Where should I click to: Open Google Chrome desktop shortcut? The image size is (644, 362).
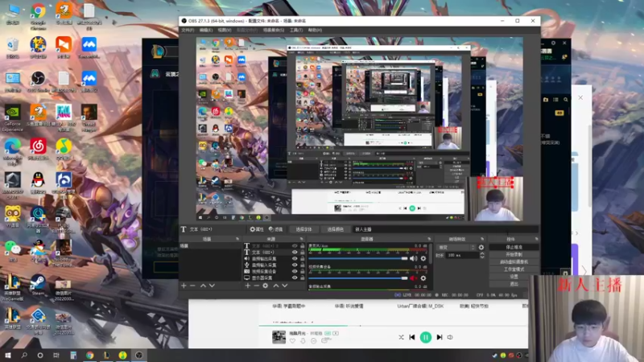[x=38, y=16]
